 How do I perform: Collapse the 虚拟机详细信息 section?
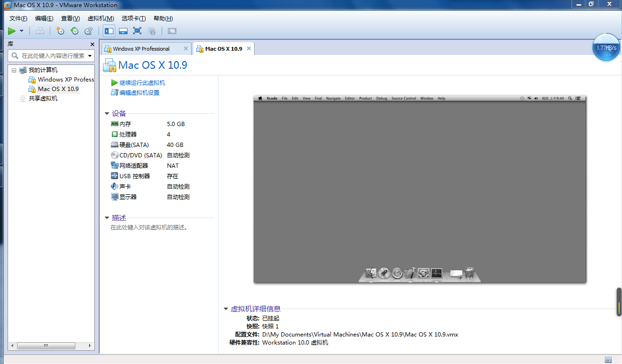[x=226, y=309]
